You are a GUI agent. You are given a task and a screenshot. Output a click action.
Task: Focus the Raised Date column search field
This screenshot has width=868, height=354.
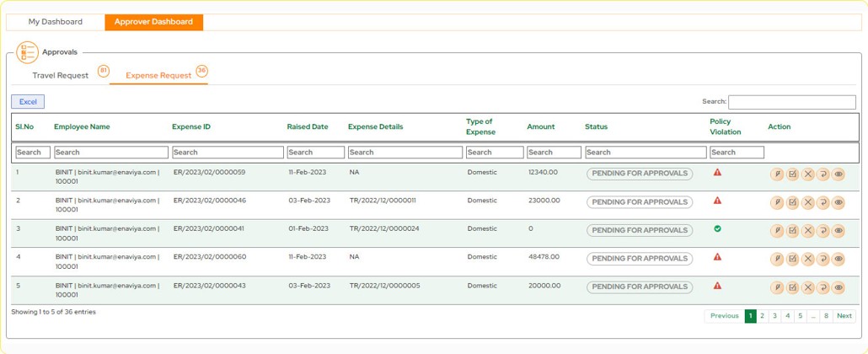(315, 153)
